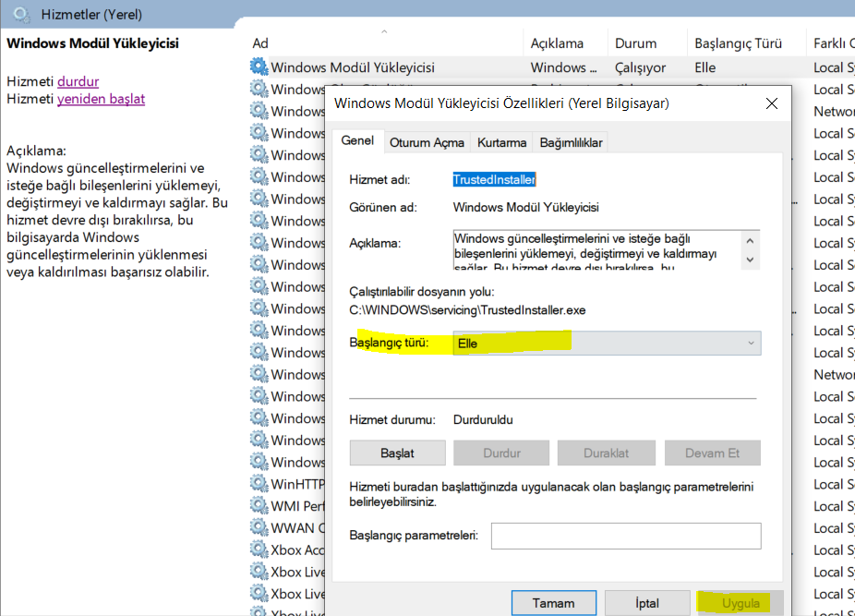Screen dimensions: 855x616
Task: Switch to the Genel tab
Action: click(x=357, y=140)
